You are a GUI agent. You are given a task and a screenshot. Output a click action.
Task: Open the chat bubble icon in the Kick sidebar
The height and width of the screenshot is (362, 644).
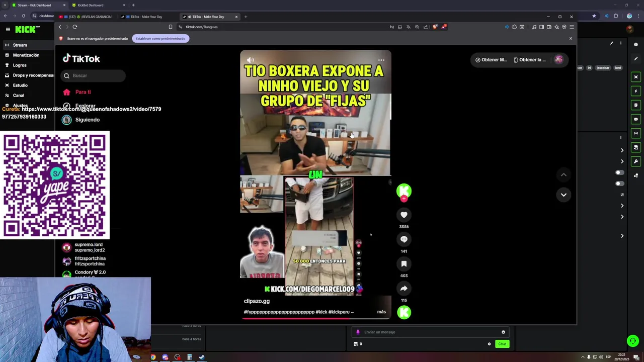[636, 119]
